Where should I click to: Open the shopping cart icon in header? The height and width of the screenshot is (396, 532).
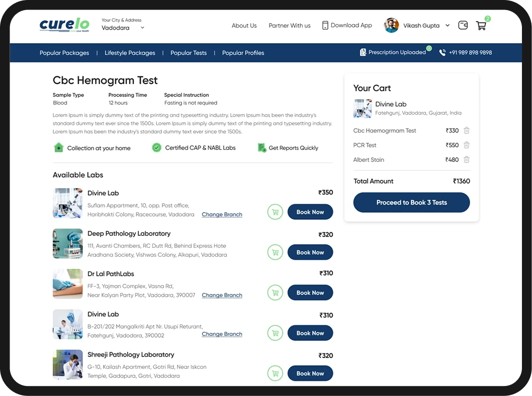coord(481,26)
